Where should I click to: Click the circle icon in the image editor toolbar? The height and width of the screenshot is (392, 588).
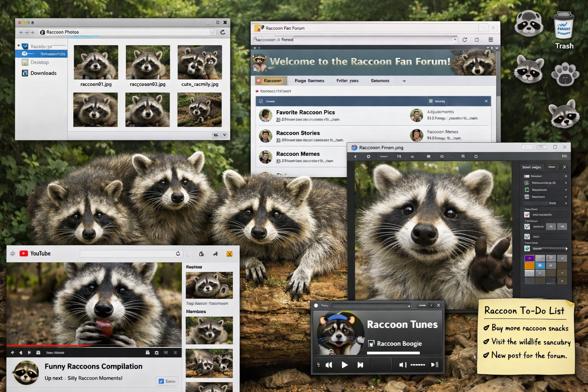coord(369,157)
